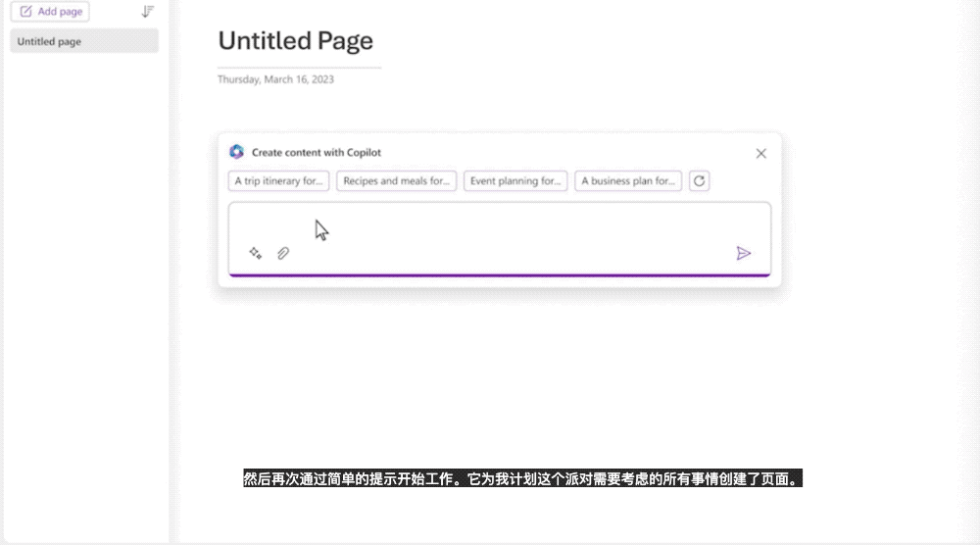Click the Thursday, March 16, 2023 date
This screenshot has height=545, width=980.
point(275,79)
